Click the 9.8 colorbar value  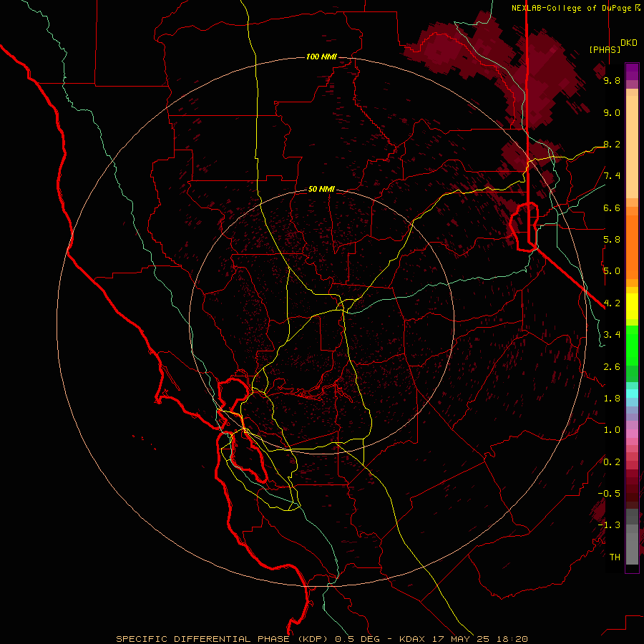click(x=612, y=80)
